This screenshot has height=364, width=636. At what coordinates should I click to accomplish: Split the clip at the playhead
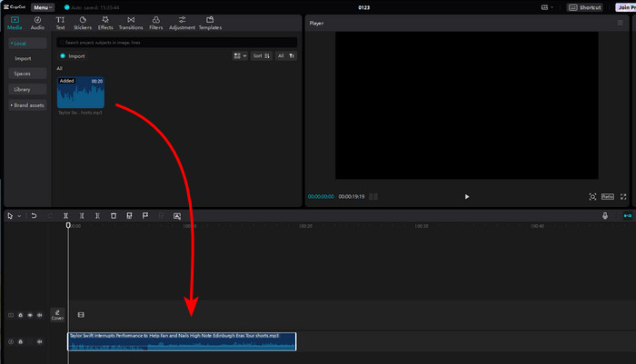65,216
